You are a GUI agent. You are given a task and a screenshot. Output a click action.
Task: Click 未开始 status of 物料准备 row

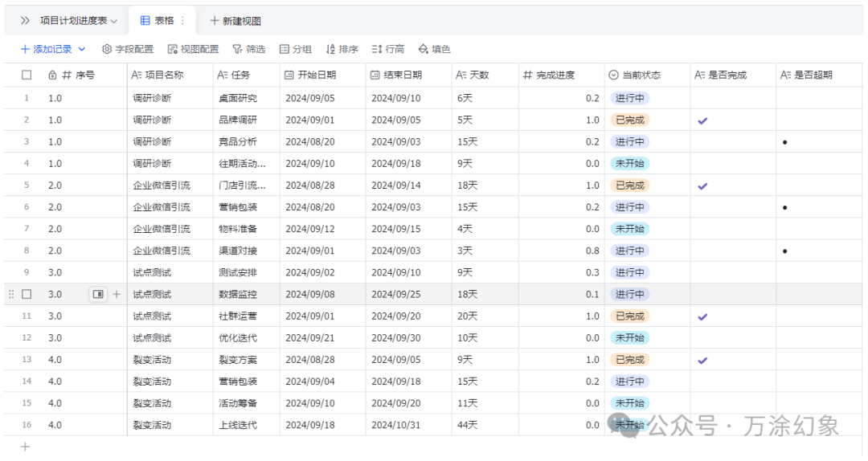pyautogui.click(x=629, y=229)
